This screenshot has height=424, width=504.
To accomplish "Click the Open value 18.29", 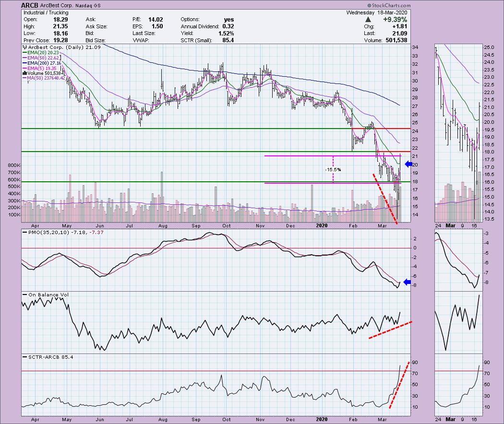I will pos(60,20).
